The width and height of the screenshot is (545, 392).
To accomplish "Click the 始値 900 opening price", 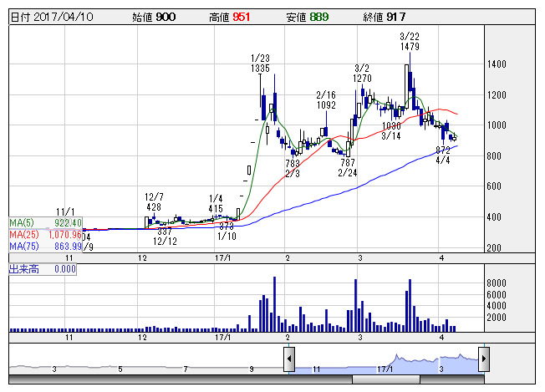I will (155, 17).
